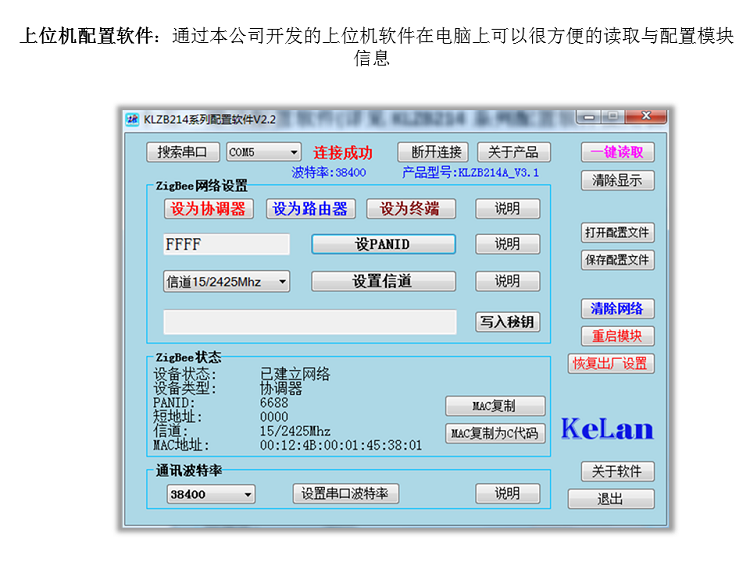The width and height of the screenshot is (750, 562).
Task: Close the KLZB214 configuration window
Action: [x=646, y=116]
